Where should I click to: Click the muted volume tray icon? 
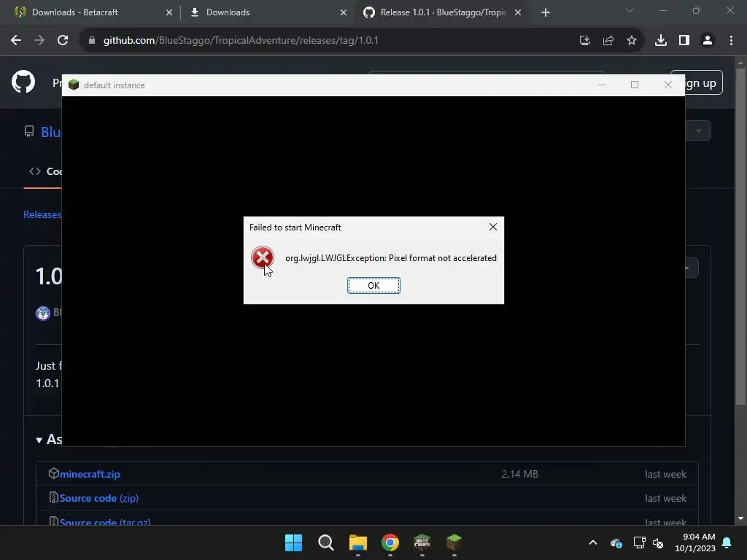pos(658,542)
